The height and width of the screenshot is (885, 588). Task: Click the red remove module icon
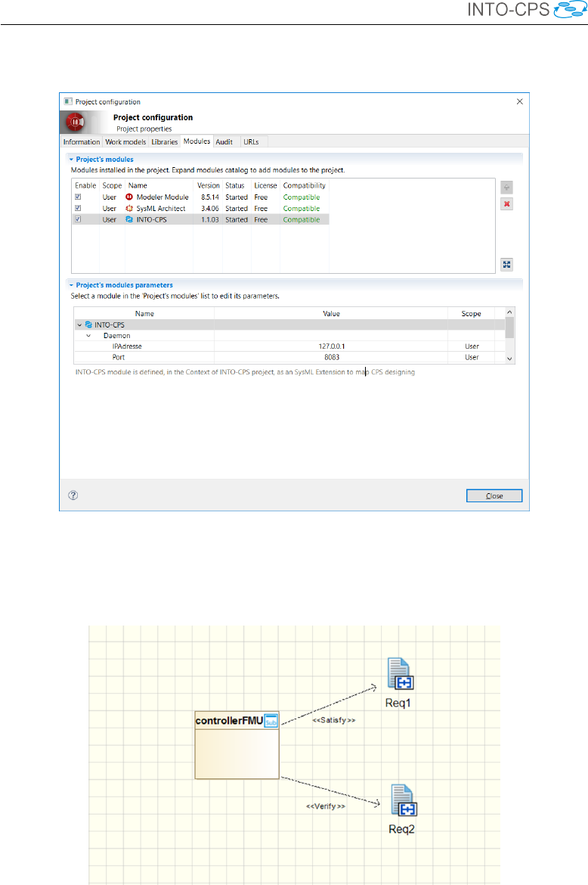pos(507,204)
